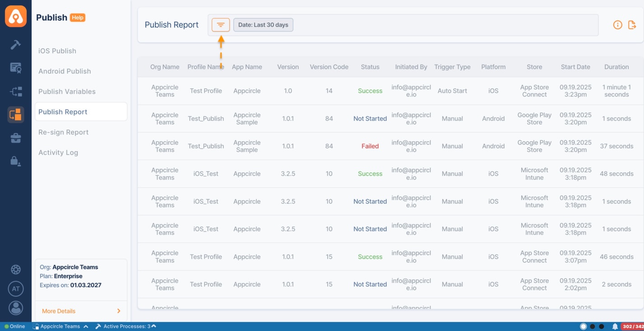
Task: Click the export report icon
Action: pos(632,25)
